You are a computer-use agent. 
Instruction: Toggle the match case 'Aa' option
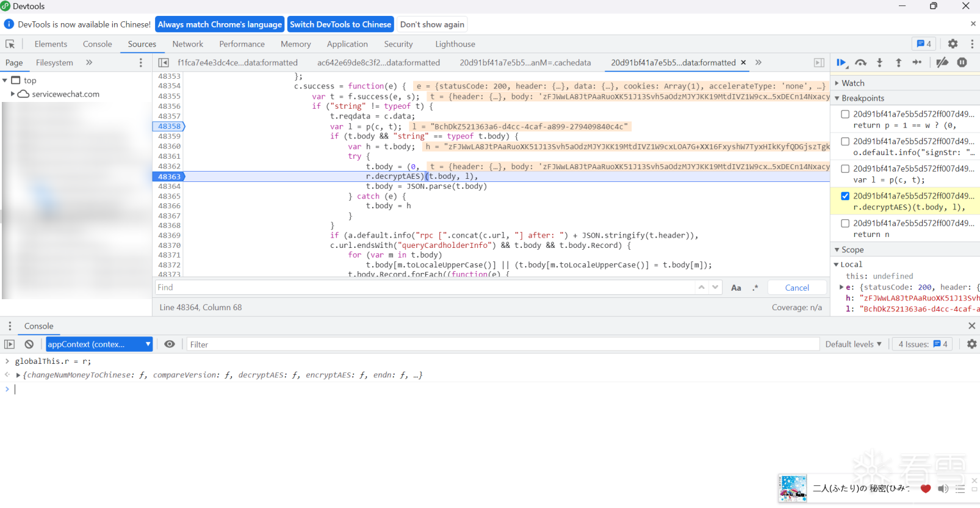coord(736,288)
